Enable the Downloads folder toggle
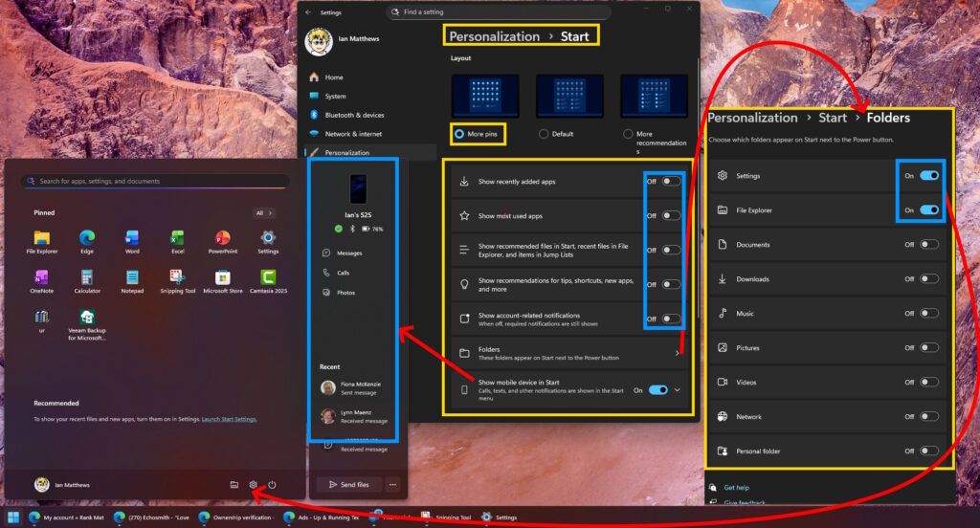Viewport: 980px width, 528px height. (x=929, y=278)
